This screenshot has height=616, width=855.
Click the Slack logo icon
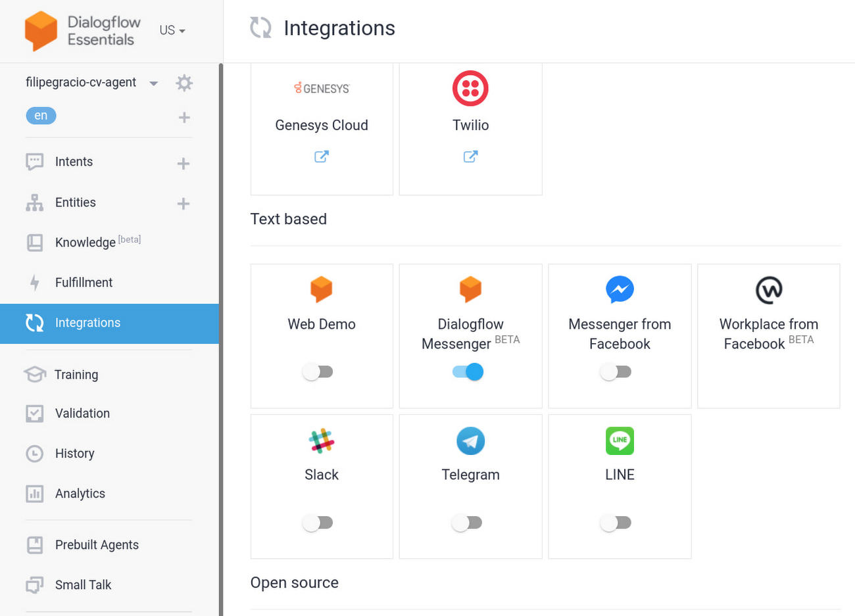point(322,441)
